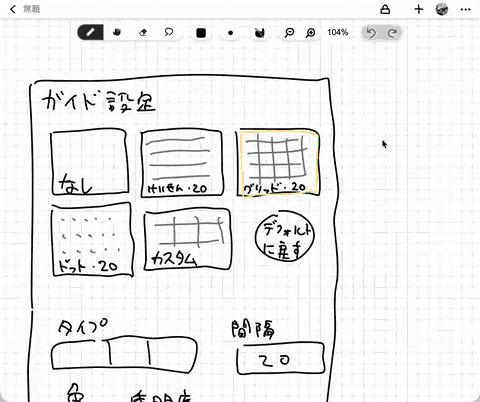Viewport: 480px width, 402px height.
Task: Open the stroke thickness dot selector
Action: [x=230, y=33]
